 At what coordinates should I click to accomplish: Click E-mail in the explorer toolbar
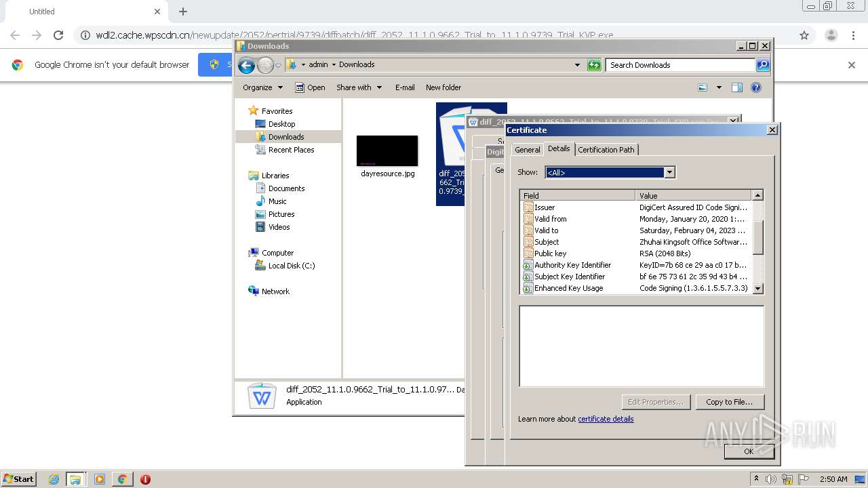(x=405, y=87)
